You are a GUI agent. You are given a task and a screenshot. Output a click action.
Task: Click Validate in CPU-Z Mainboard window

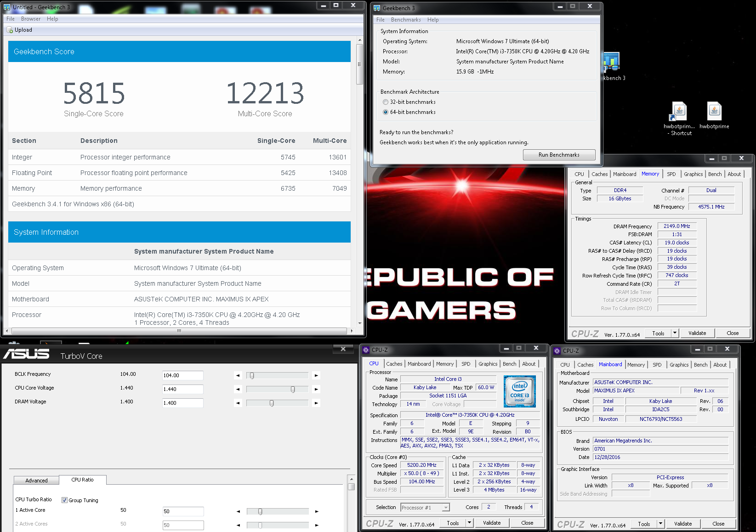(x=683, y=524)
